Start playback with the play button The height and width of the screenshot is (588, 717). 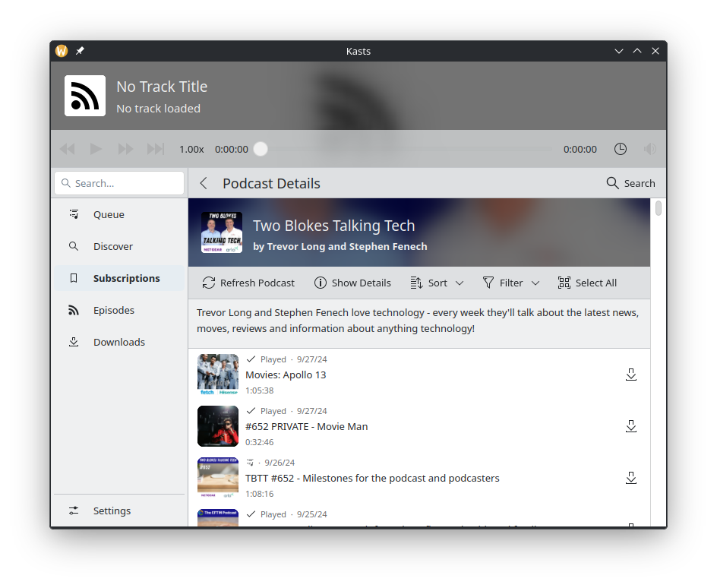pos(96,149)
